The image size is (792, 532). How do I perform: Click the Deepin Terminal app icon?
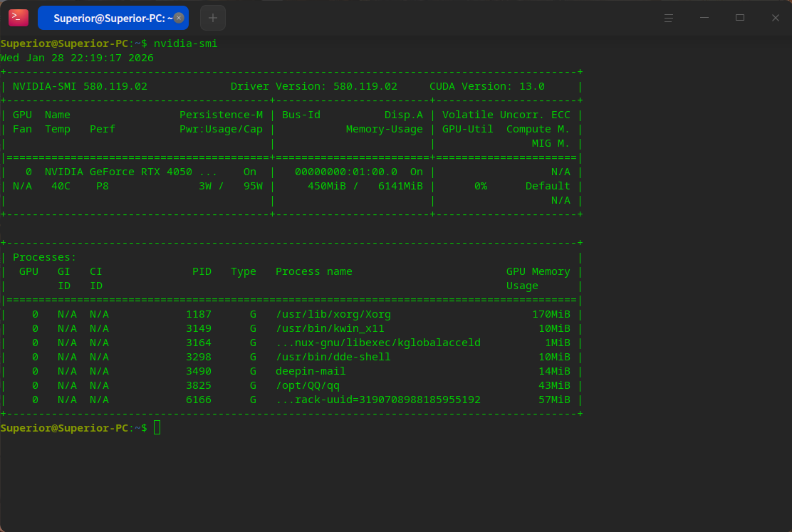[18, 18]
